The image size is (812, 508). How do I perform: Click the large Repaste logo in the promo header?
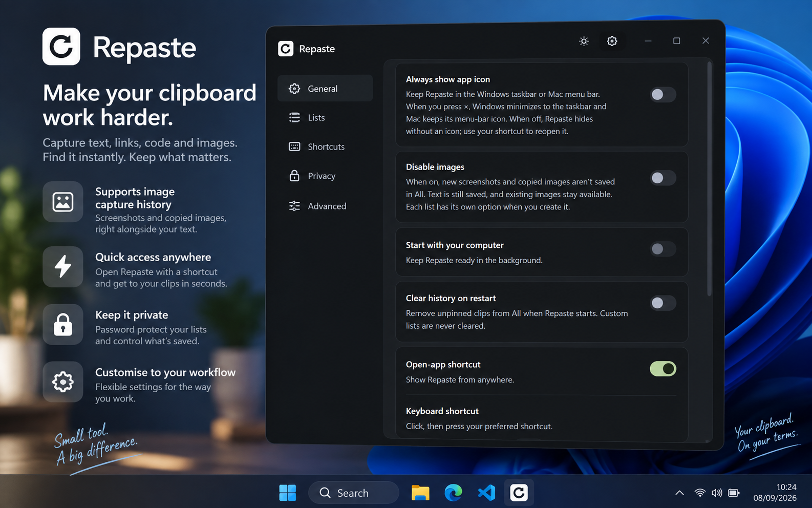point(61,47)
